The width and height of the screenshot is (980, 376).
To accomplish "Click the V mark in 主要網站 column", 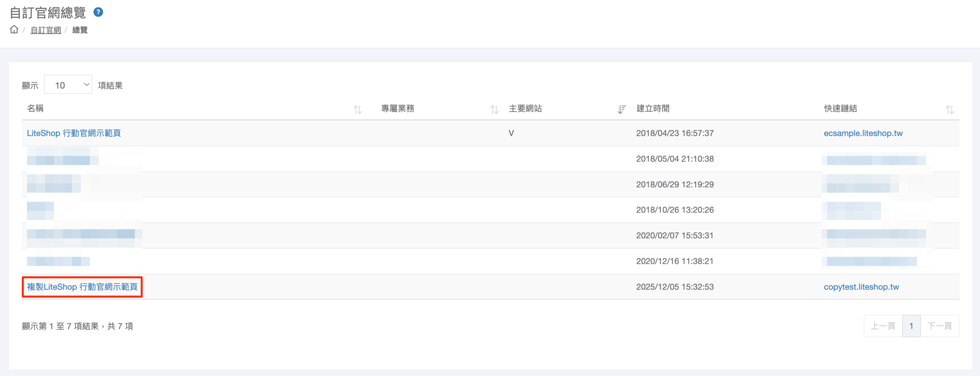I will click(x=511, y=133).
